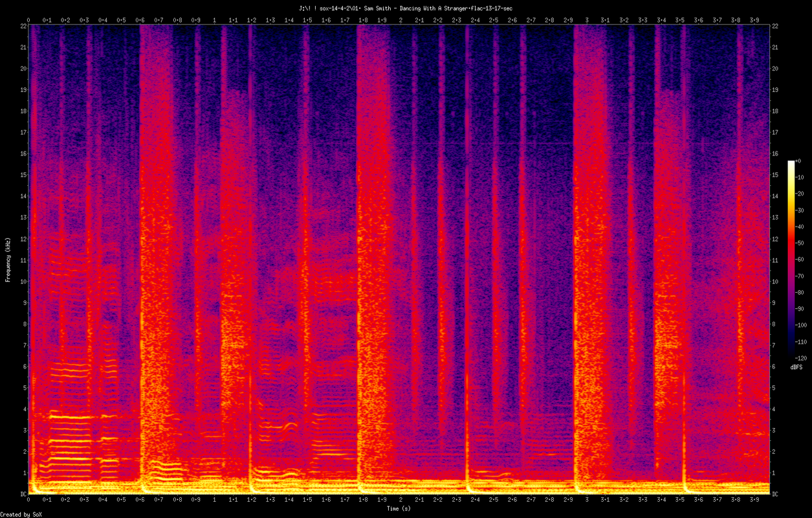Click the '-40' legend value
This screenshot has height=518, width=812.
coord(800,227)
